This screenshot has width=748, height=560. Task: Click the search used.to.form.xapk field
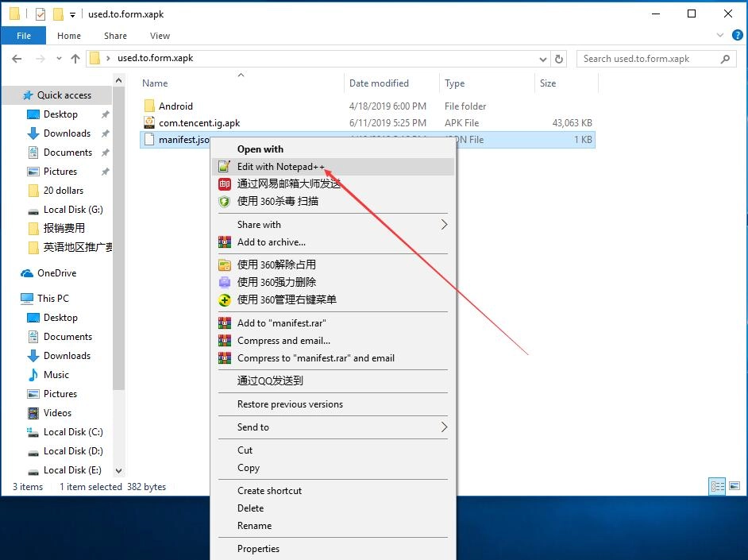647,59
